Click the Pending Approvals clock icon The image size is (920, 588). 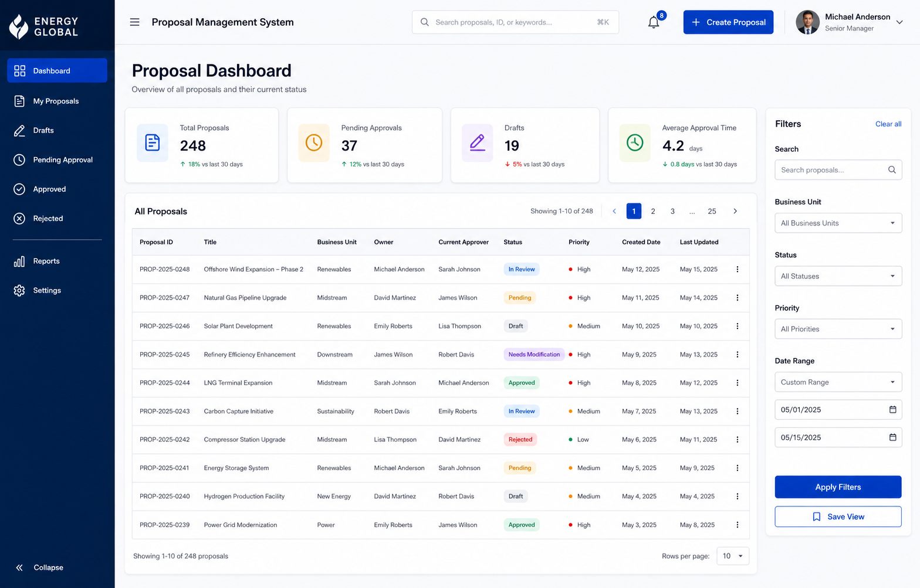point(314,142)
